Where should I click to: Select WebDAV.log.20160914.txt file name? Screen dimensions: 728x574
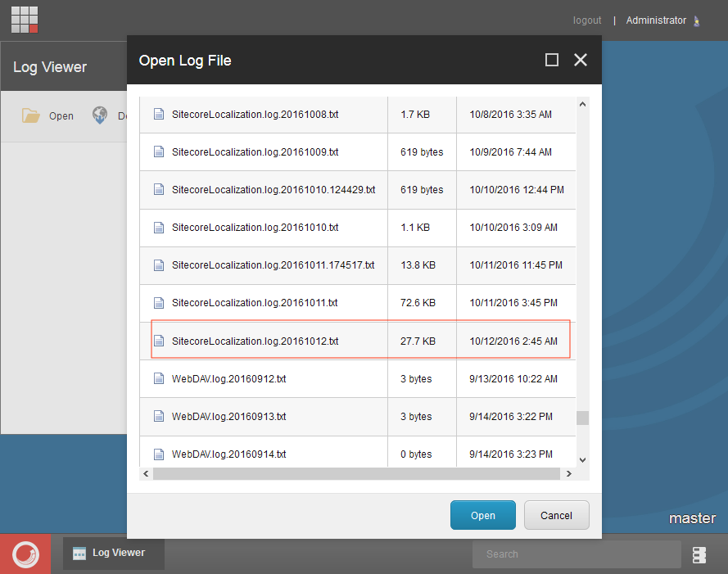(229, 454)
